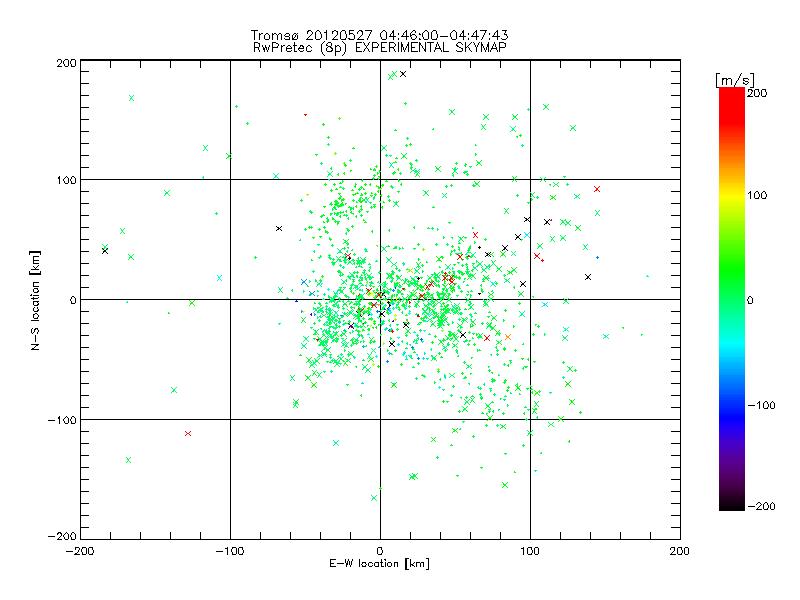Viewport: 800px width, 600px height.
Task: Click the RwPretec EXPERIMENTAL SKYMAP subtitle
Action: click(380, 48)
